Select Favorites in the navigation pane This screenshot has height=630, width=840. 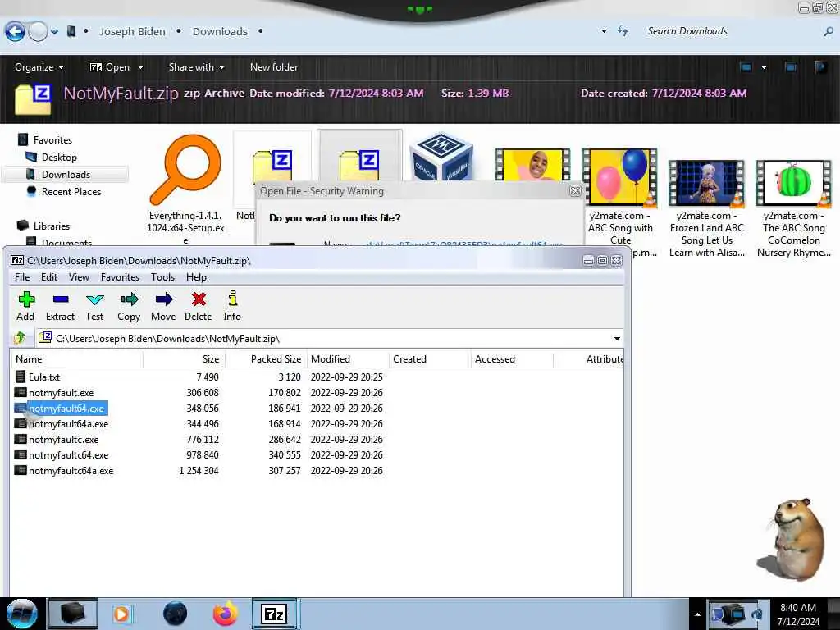pos(52,139)
